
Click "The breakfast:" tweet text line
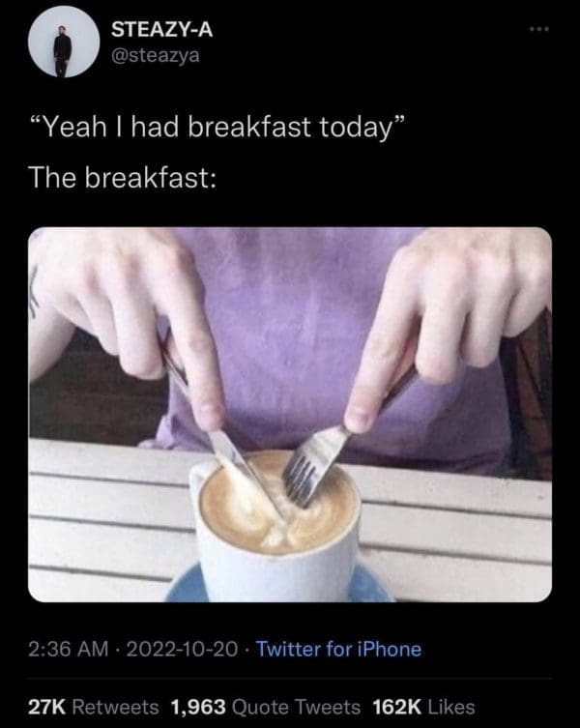(123, 177)
